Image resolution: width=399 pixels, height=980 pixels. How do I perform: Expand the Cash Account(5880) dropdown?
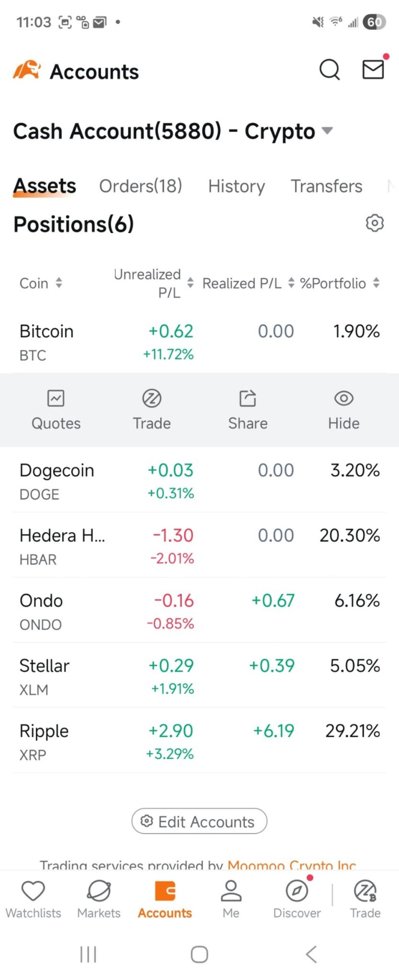click(x=327, y=131)
